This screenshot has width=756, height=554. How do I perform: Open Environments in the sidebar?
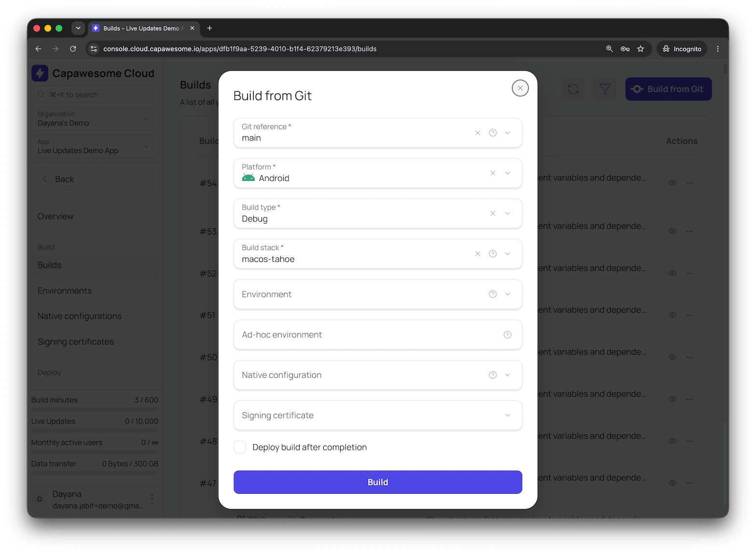pyautogui.click(x=65, y=291)
